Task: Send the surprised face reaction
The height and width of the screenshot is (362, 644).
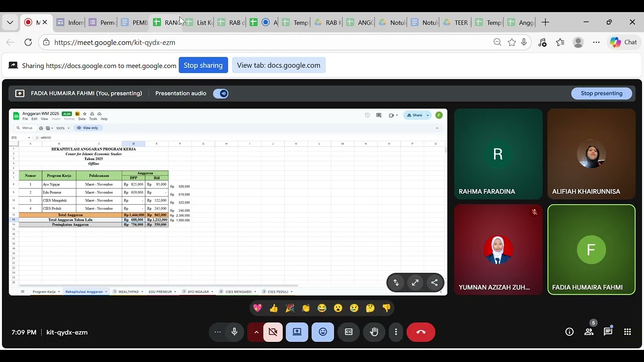Action: pyautogui.click(x=338, y=308)
